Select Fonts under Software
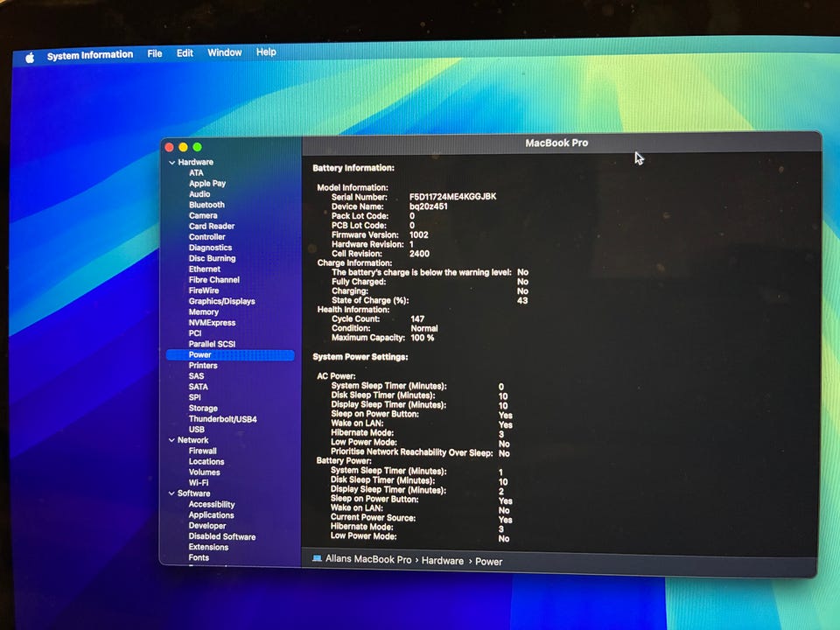Screen dimensions: 840x630 click(199, 557)
